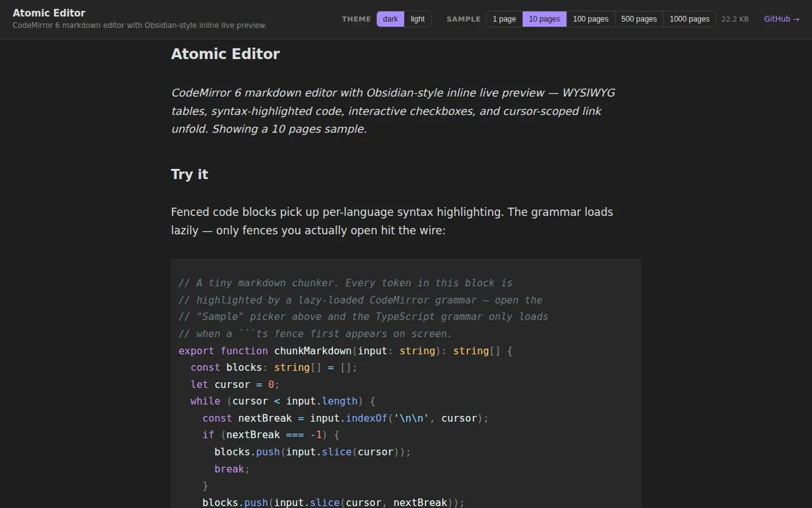Select the 1 page sample
The width and height of the screenshot is (812, 508).
(504, 19)
